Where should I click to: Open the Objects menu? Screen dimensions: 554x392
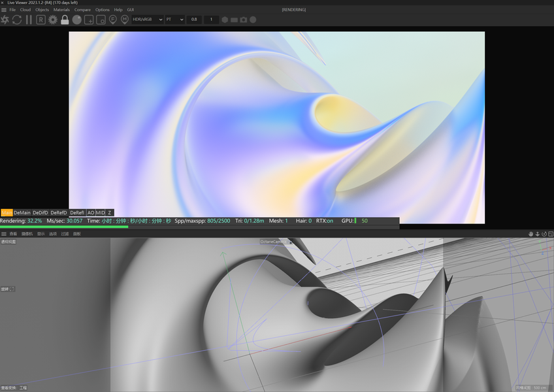[42, 10]
